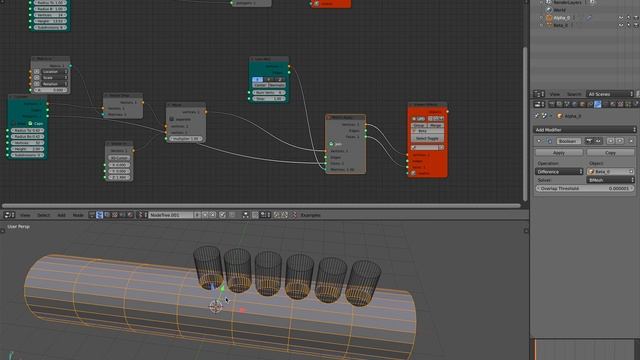This screenshot has width=640, height=360.
Task: Open Search menu in outliner header
Action: pos(574,94)
